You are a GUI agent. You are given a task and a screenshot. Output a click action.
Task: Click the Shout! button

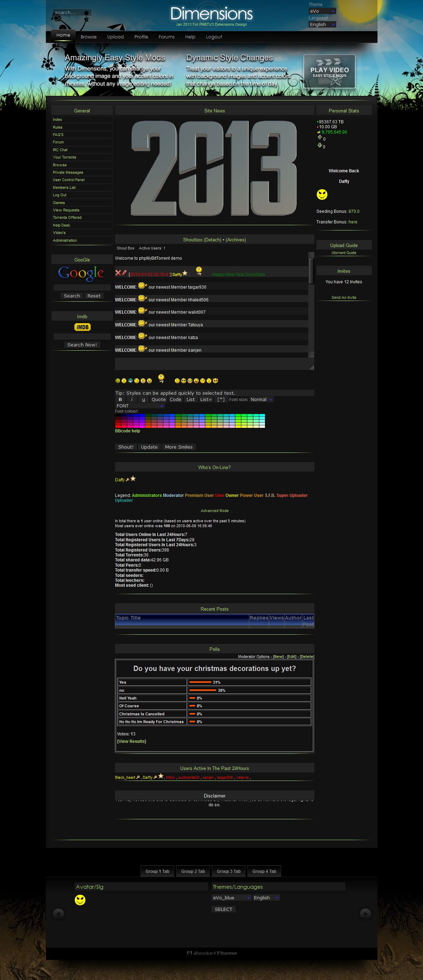pos(126,447)
